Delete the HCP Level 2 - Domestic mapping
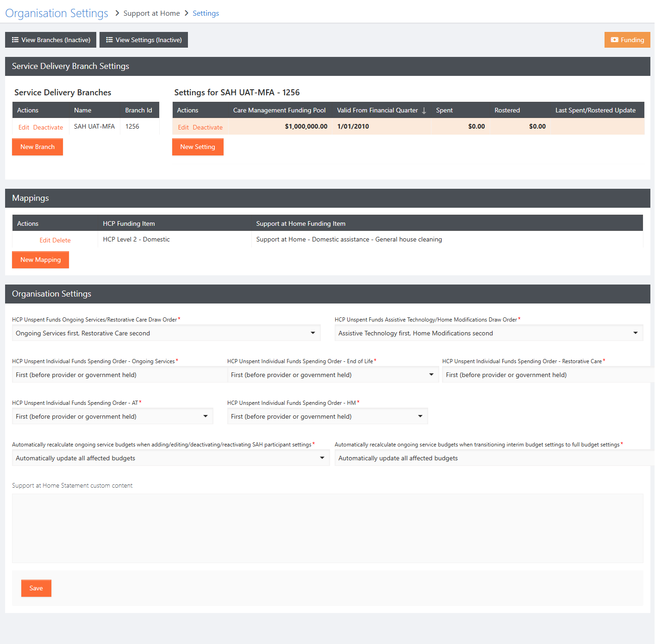 62,240
